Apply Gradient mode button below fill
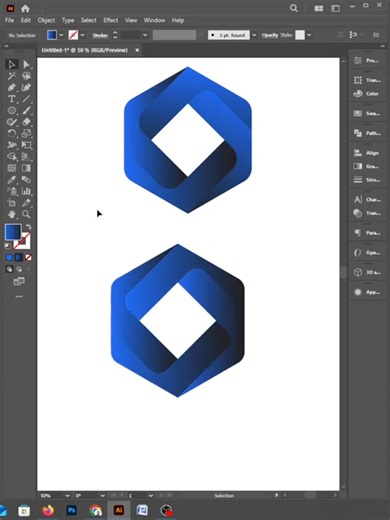 click(19, 257)
